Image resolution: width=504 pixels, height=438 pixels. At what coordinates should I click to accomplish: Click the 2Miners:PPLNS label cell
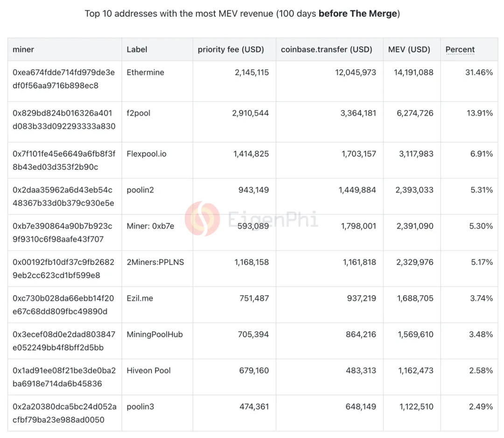pyautogui.click(x=155, y=262)
